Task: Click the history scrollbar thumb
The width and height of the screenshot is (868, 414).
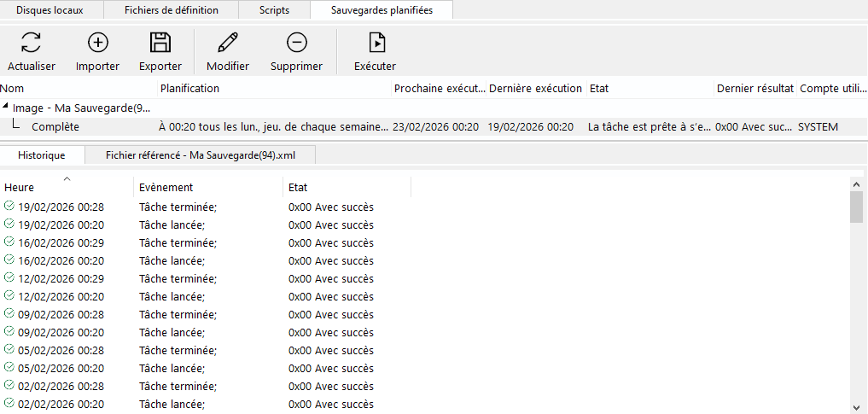Action: (856, 207)
